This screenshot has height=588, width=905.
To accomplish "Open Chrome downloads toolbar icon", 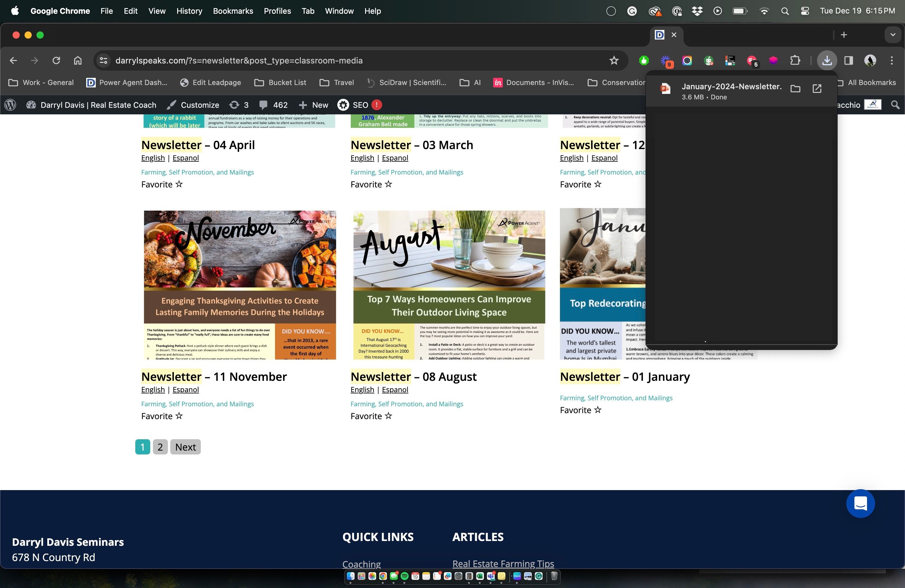I will (x=827, y=60).
